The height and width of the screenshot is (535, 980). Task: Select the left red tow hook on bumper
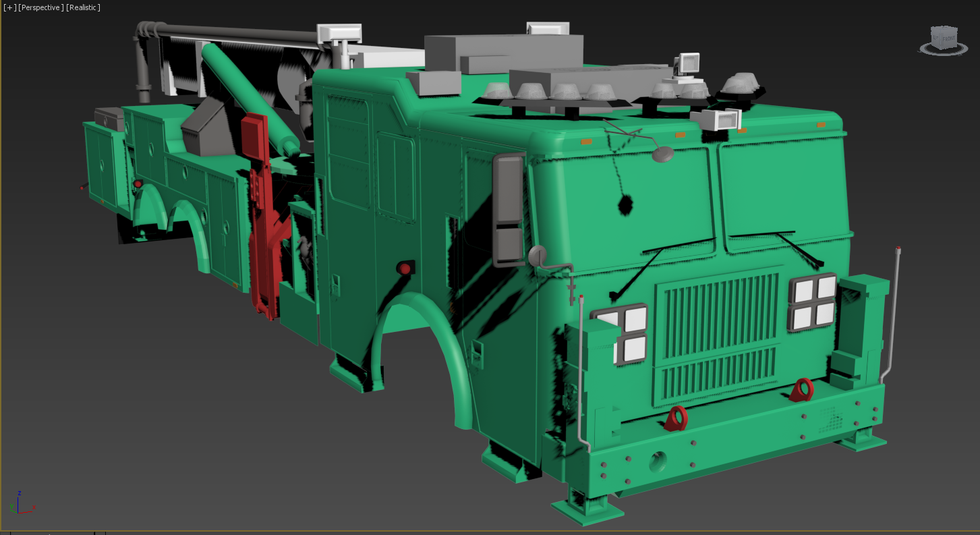click(676, 418)
